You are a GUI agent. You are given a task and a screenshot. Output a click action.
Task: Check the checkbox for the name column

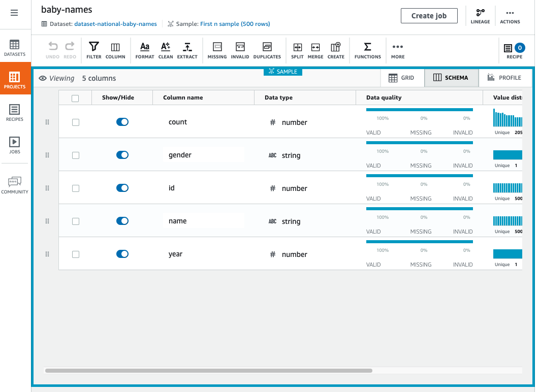[76, 221]
